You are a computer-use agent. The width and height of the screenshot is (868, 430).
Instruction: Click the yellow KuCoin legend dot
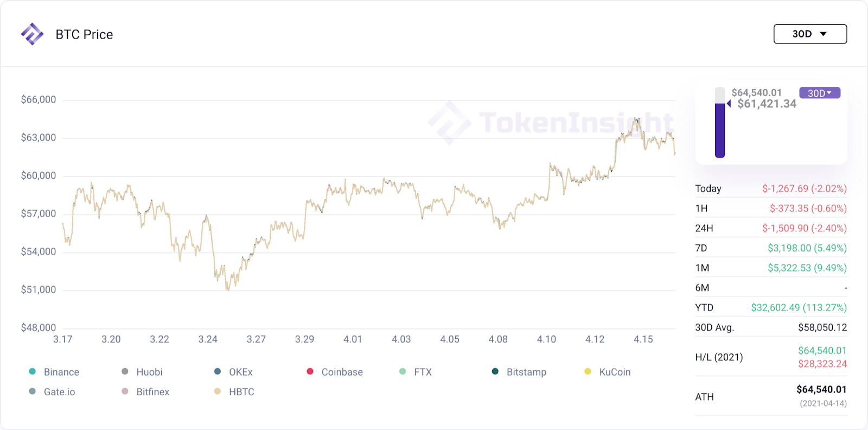click(x=588, y=371)
